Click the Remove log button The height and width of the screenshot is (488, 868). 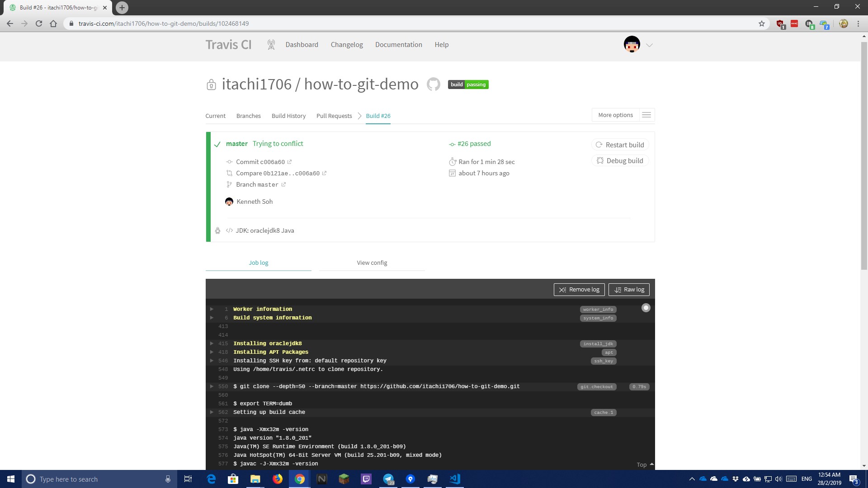pyautogui.click(x=579, y=290)
